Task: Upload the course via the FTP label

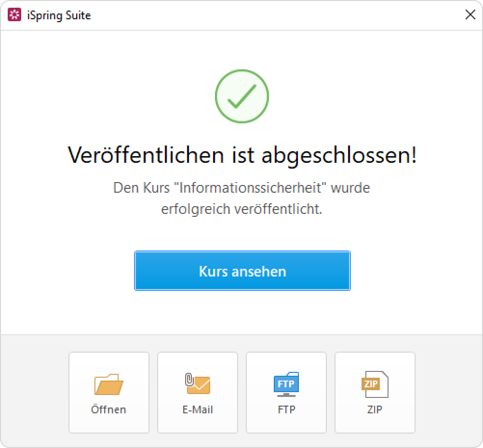Action: [286, 409]
